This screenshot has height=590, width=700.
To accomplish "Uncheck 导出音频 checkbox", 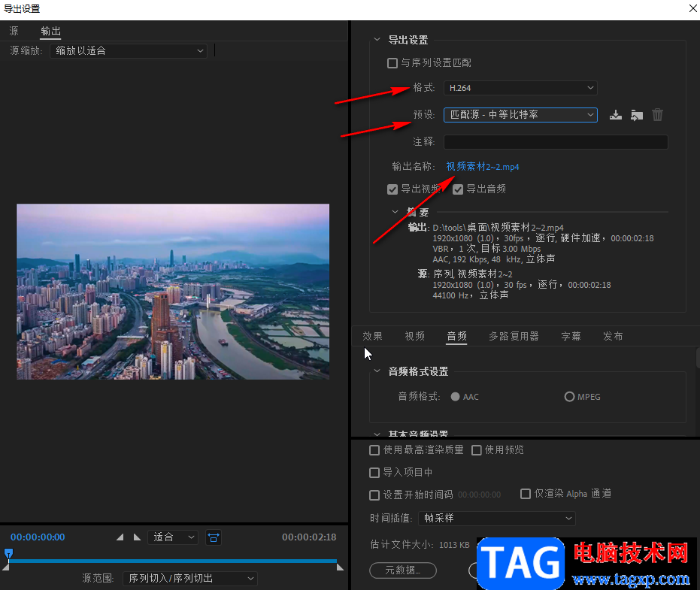I will (458, 189).
